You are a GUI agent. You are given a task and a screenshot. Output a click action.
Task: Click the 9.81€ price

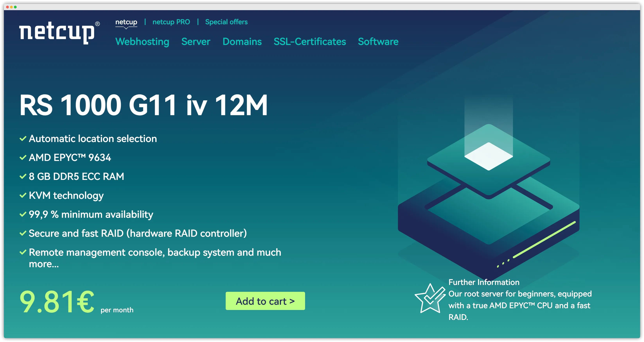pyautogui.click(x=57, y=302)
